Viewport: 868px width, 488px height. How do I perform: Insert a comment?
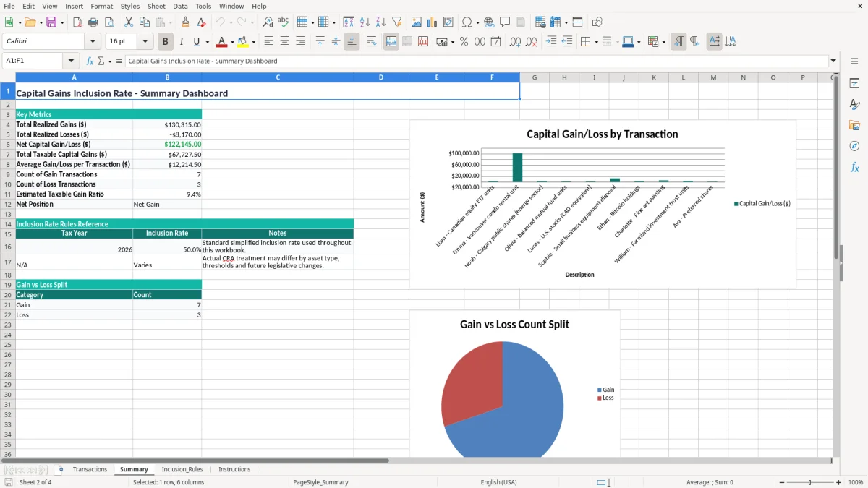tap(505, 22)
